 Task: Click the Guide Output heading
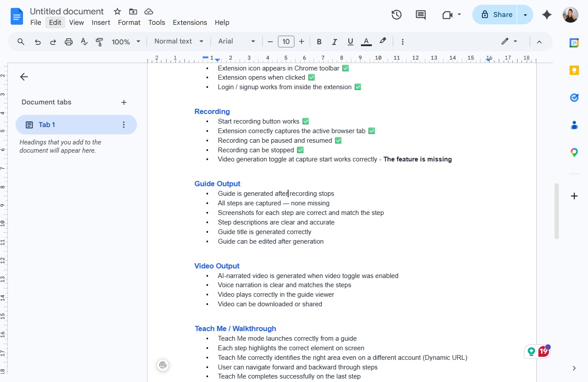pos(217,184)
